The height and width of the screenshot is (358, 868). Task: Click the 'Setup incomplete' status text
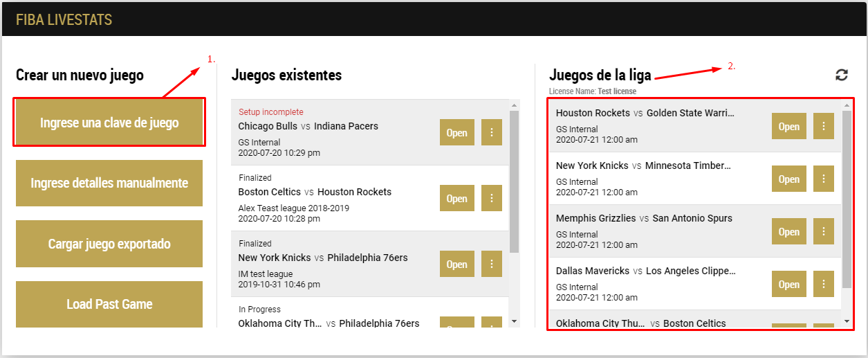click(x=271, y=112)
